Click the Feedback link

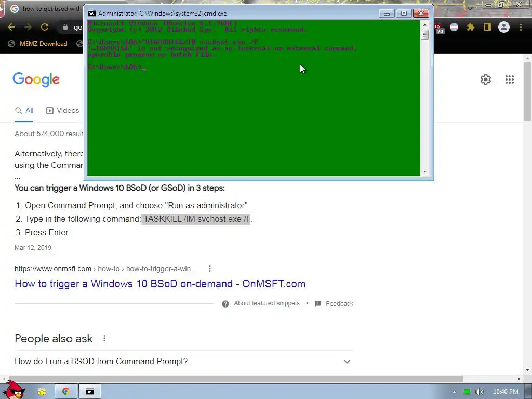tap(339, 303)
